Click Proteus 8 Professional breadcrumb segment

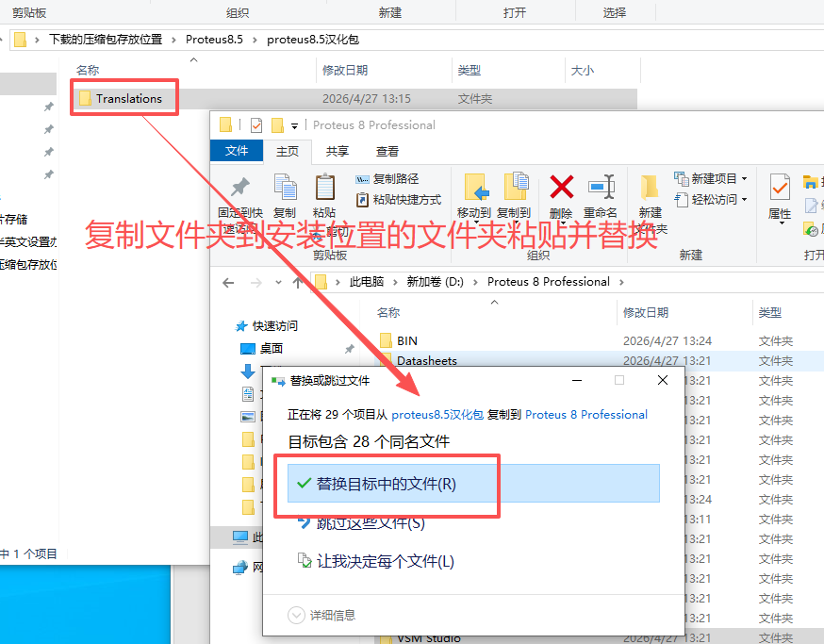point(548,282)
